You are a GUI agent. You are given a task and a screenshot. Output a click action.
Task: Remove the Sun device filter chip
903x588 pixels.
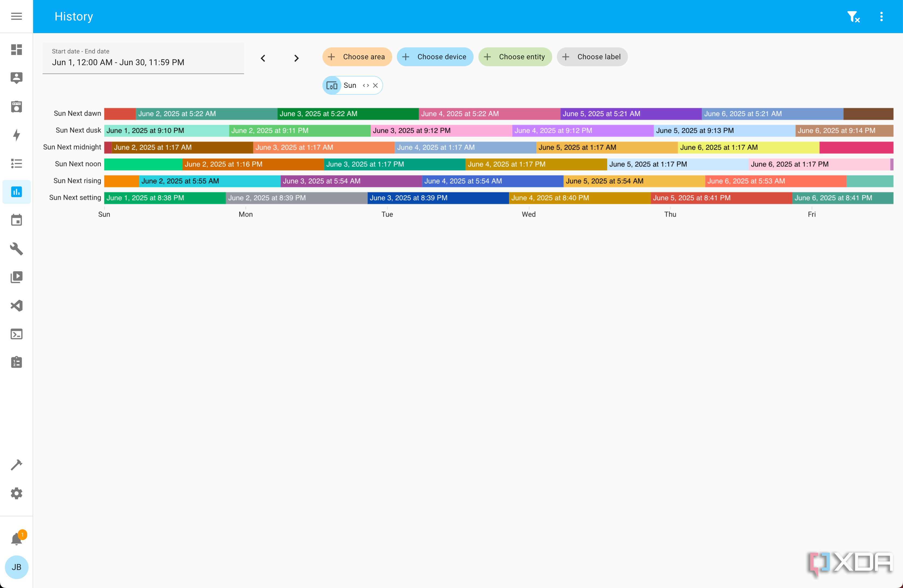point(375,85)
